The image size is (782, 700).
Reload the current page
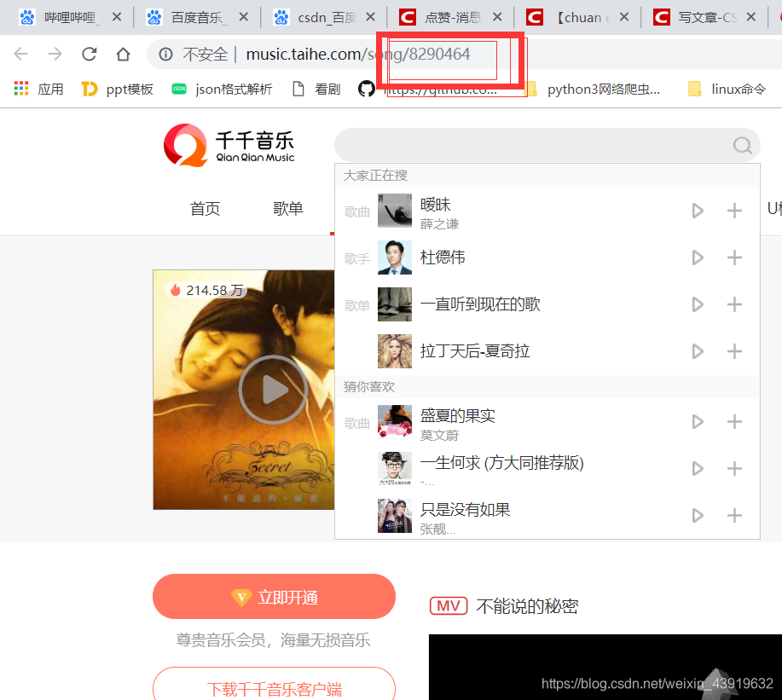[x=90, y=54]
